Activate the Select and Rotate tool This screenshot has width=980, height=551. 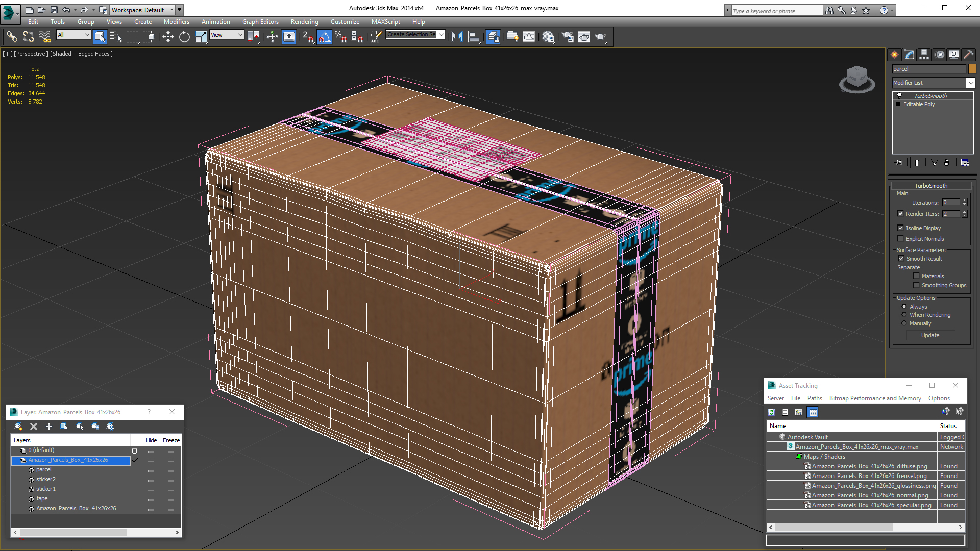click(x=184, y=36)
